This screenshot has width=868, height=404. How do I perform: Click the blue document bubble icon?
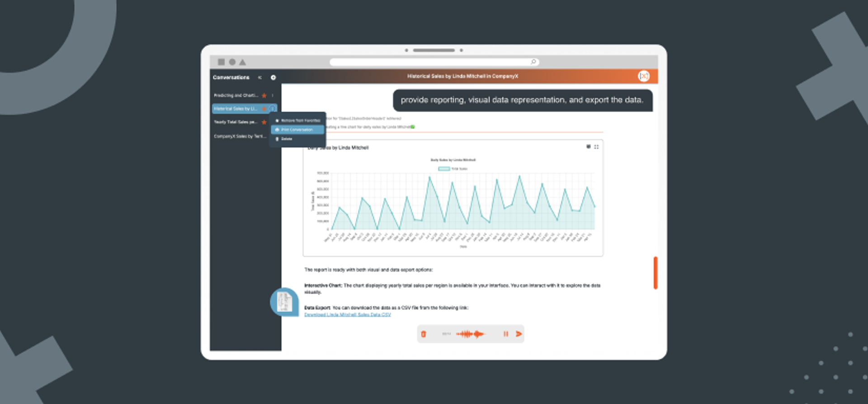(x=284, y=302)
